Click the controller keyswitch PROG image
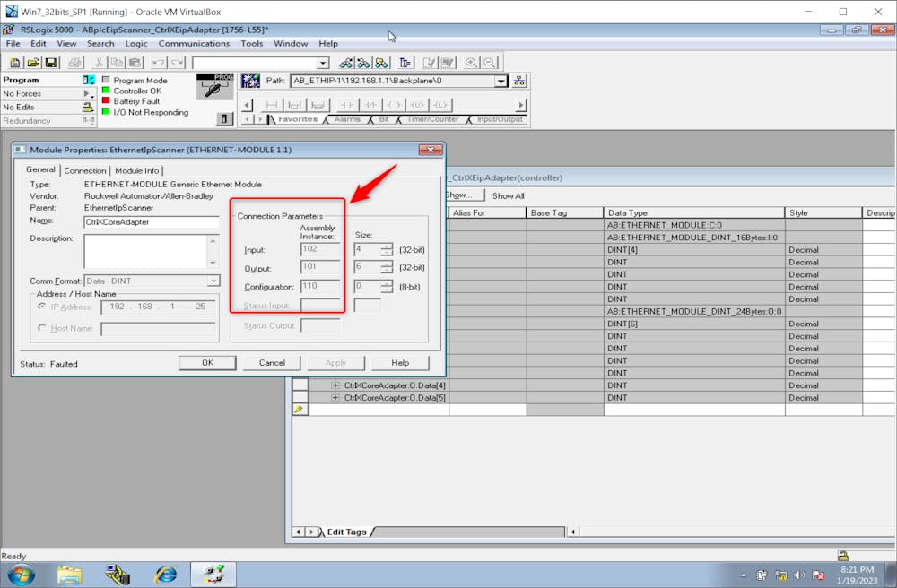 [x=214, y=86]
